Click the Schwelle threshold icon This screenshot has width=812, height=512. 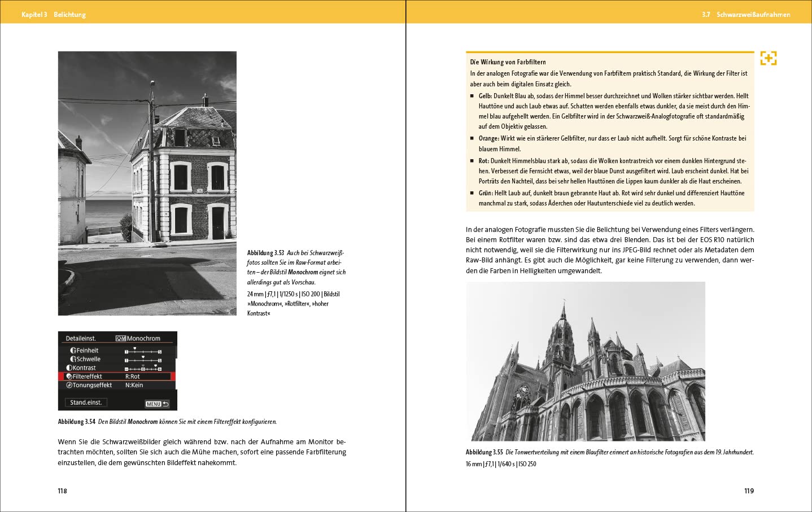tap(73, 359)
